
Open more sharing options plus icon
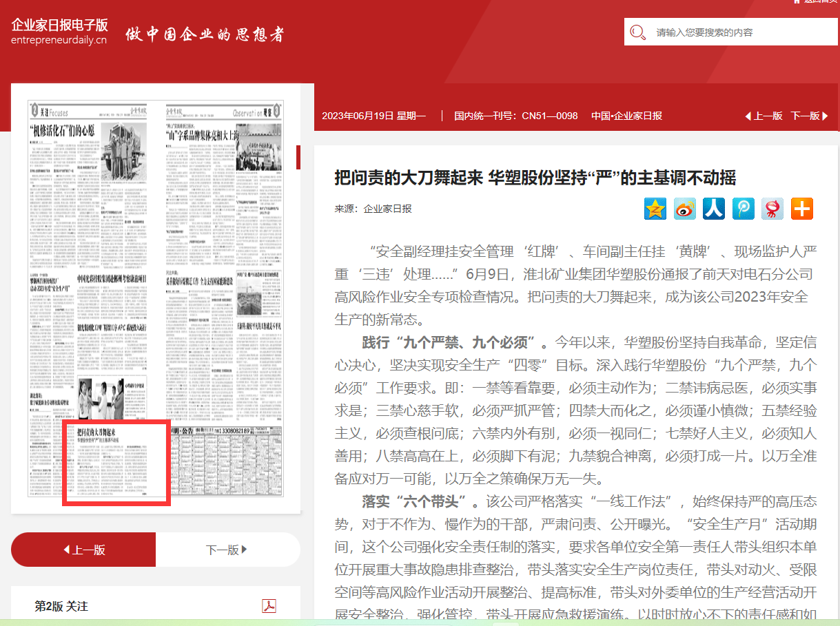coord(801,209)
